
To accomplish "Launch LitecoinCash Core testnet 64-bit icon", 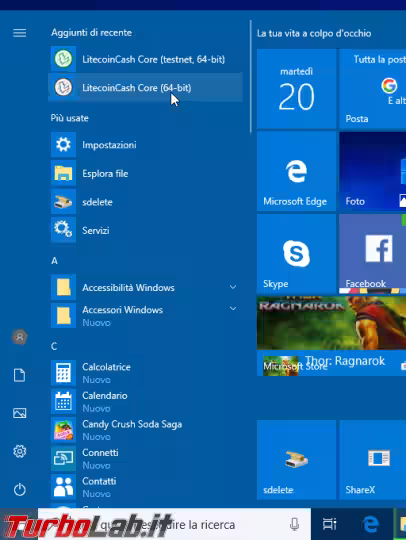I will (x=63, y=59).
